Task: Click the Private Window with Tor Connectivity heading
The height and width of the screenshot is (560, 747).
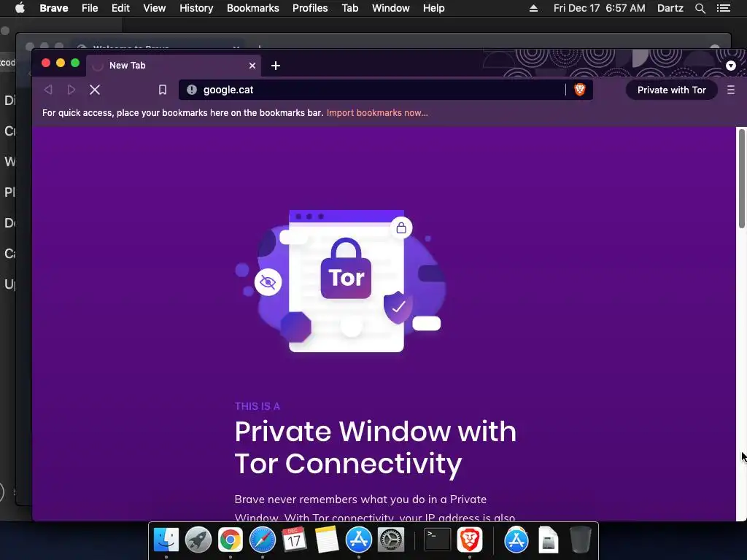Action: tap(376, 447)
